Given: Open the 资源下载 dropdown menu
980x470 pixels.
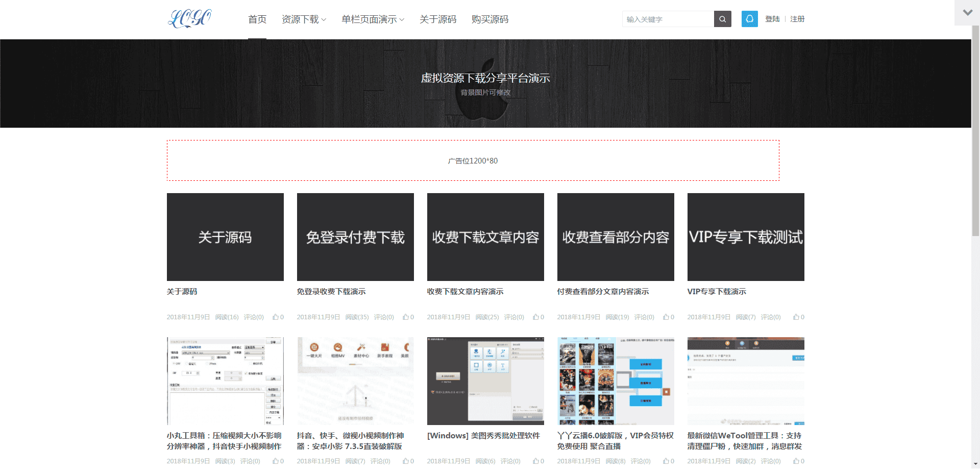Looking at the screenshot, I should [x=301, y=19].
